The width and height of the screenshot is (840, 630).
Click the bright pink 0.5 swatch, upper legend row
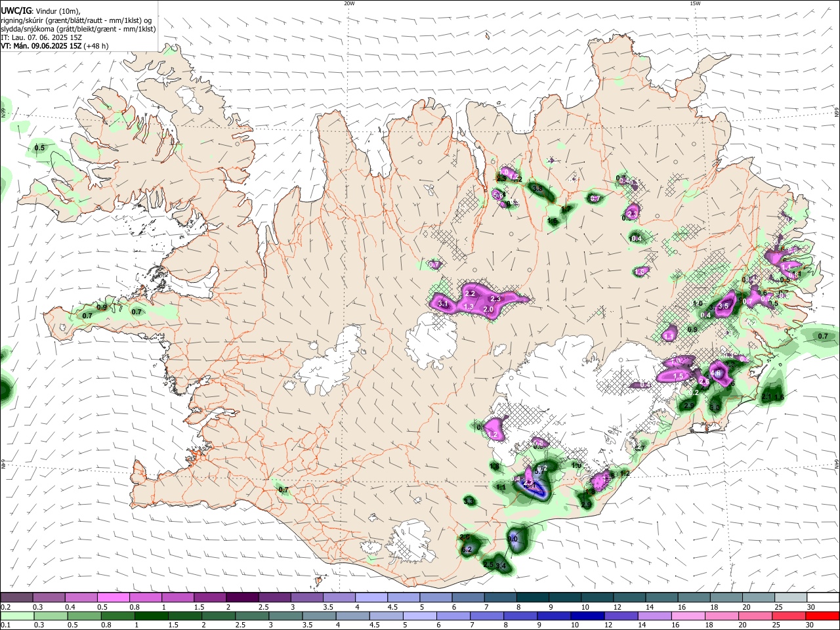(113, 598)
